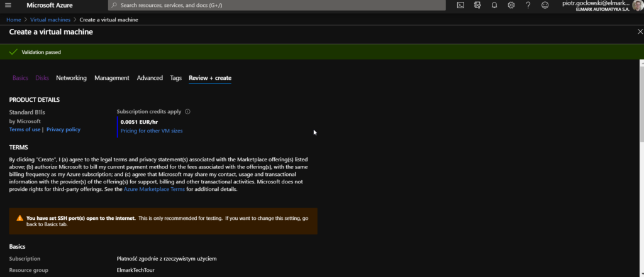The height and width of the screenshot is (277, 644).
Task: Click the green Validation passed checkmark
Action: pyautogui.click(x=13, y=52)
